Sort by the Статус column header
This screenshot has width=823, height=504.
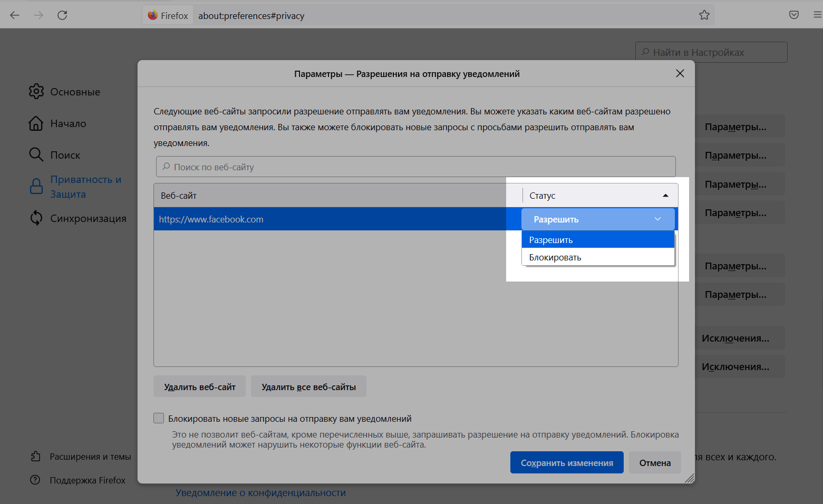pos(599,196)
